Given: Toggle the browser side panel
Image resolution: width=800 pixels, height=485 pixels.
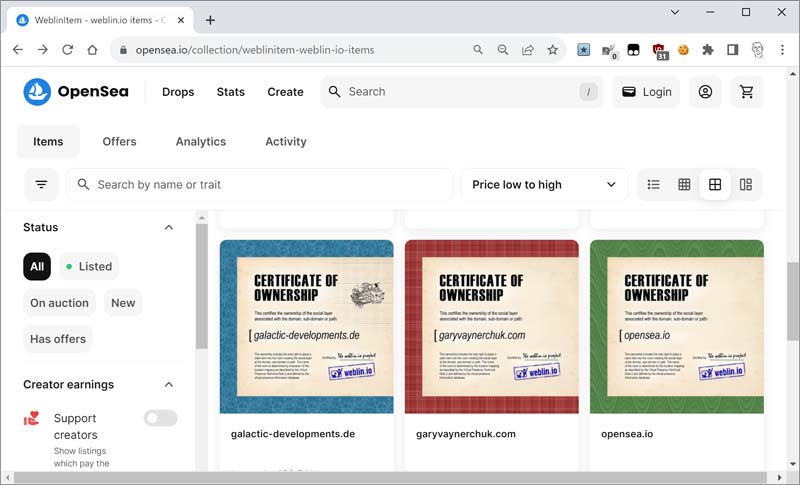Looking at the screenshot, I should point(733,49).
